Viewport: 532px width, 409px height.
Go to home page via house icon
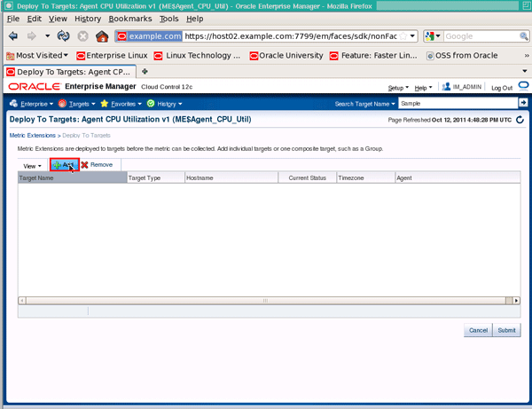point(102,36)
